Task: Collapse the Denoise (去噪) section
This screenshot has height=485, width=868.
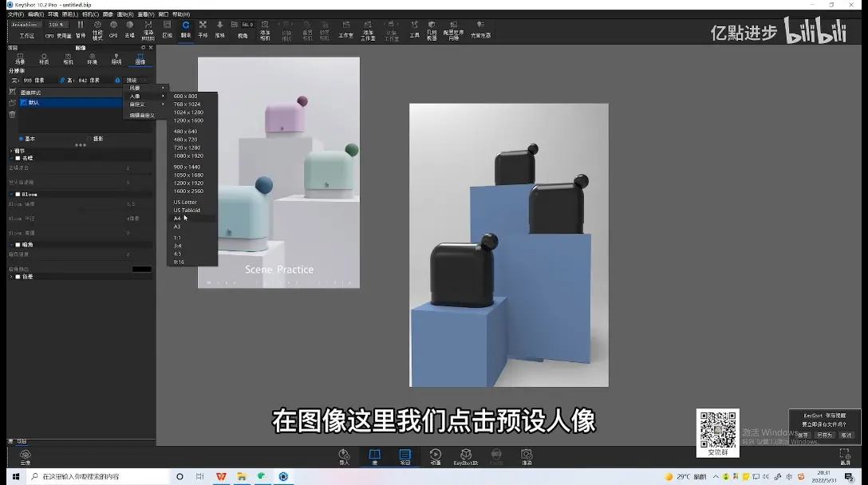Action: [x=11, y=159]
